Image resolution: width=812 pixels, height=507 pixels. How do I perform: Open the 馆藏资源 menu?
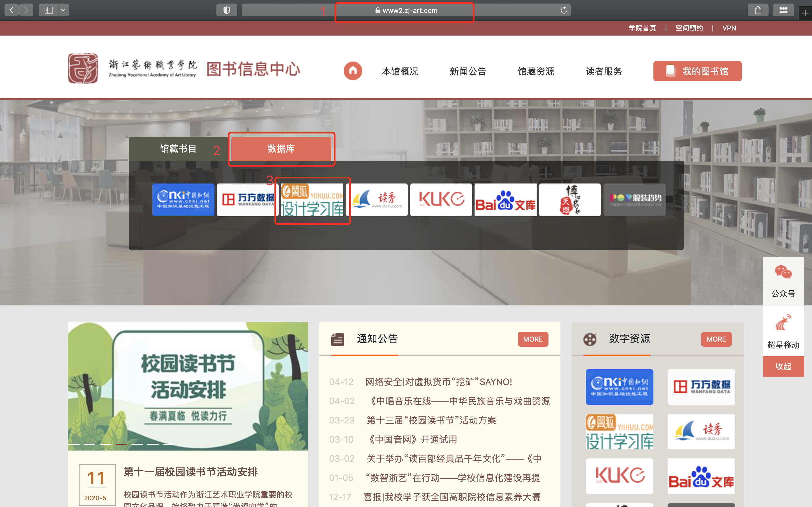pos(536,71)
